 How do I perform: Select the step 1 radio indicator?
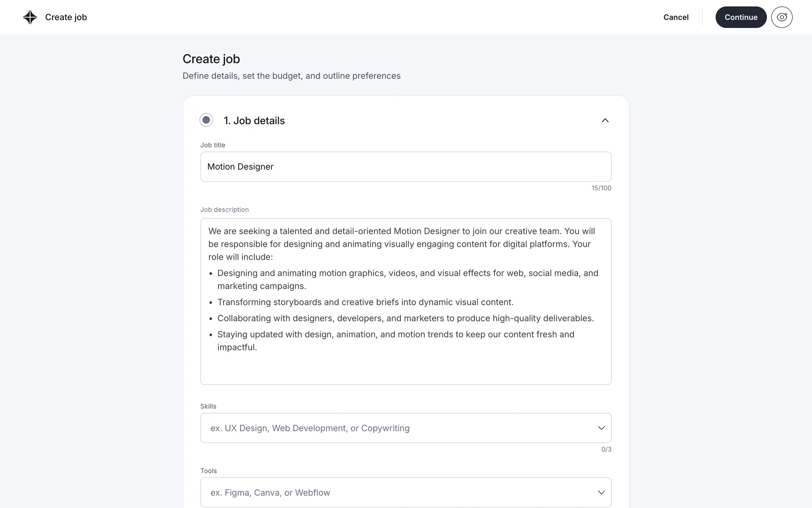[206, 120]
